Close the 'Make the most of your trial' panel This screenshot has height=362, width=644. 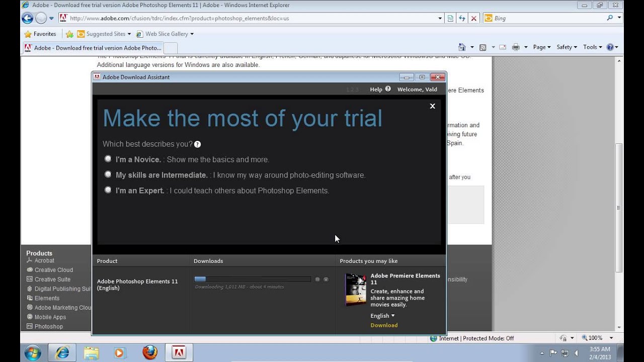point(432,106)
